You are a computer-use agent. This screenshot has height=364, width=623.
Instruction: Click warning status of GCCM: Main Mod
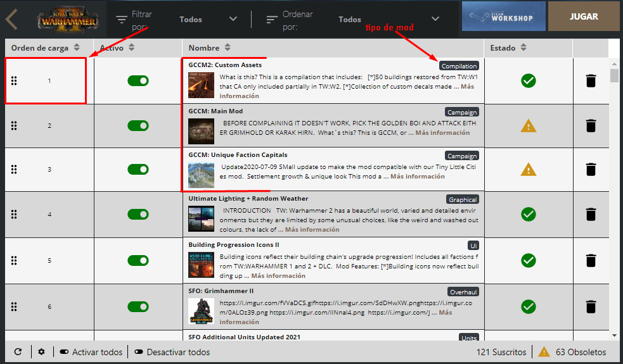coord(529,126)
